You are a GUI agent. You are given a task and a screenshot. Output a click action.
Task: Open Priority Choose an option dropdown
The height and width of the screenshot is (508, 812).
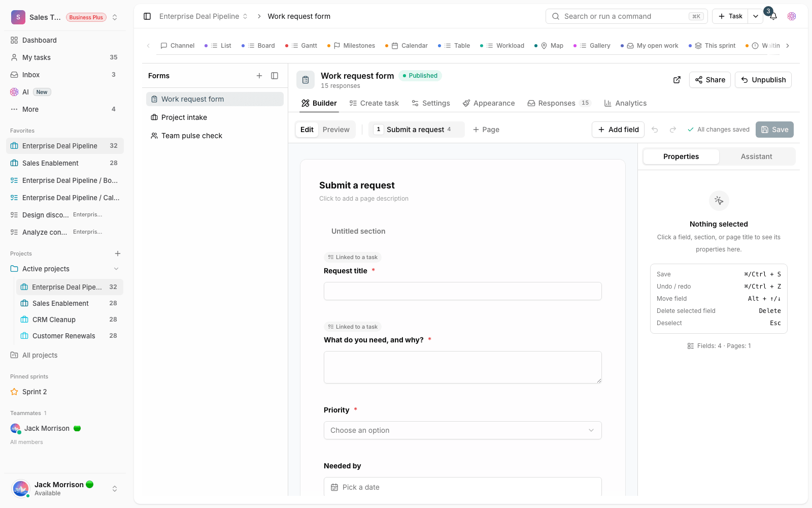coord(463,430)
